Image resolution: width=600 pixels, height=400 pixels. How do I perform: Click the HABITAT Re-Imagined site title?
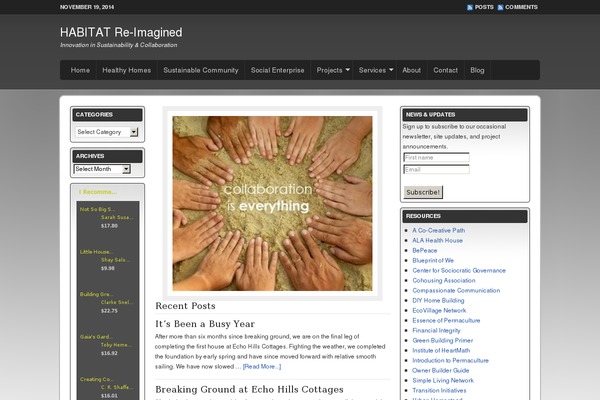click(121, 33)
